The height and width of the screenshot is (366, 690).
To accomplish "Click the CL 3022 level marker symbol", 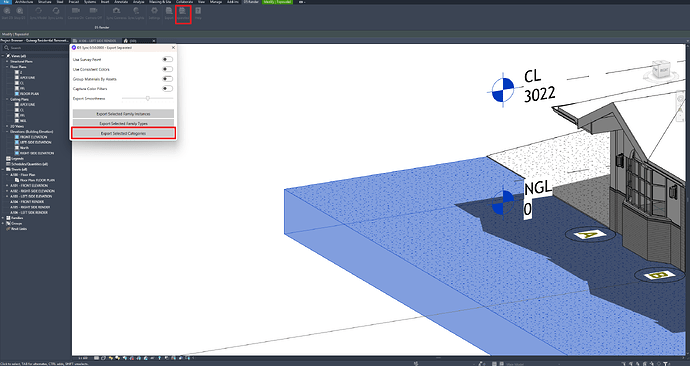I will click(x=503, y=90).
